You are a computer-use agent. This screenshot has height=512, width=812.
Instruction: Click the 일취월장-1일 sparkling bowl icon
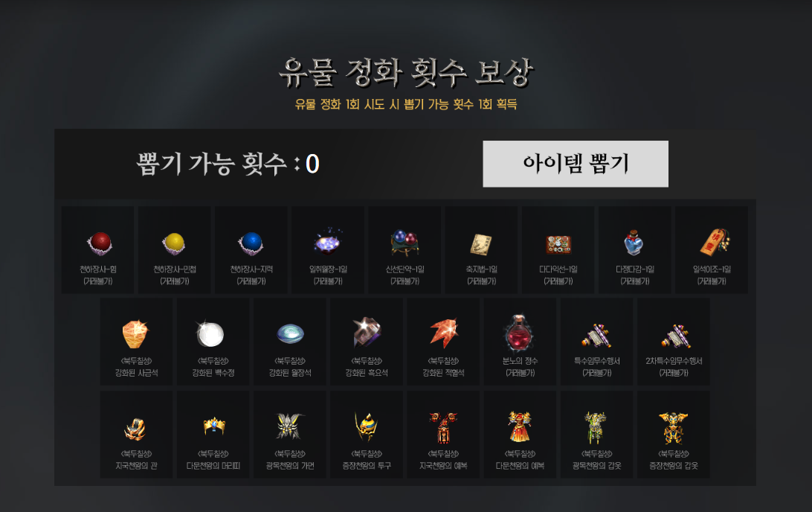[x=328, y=242]
